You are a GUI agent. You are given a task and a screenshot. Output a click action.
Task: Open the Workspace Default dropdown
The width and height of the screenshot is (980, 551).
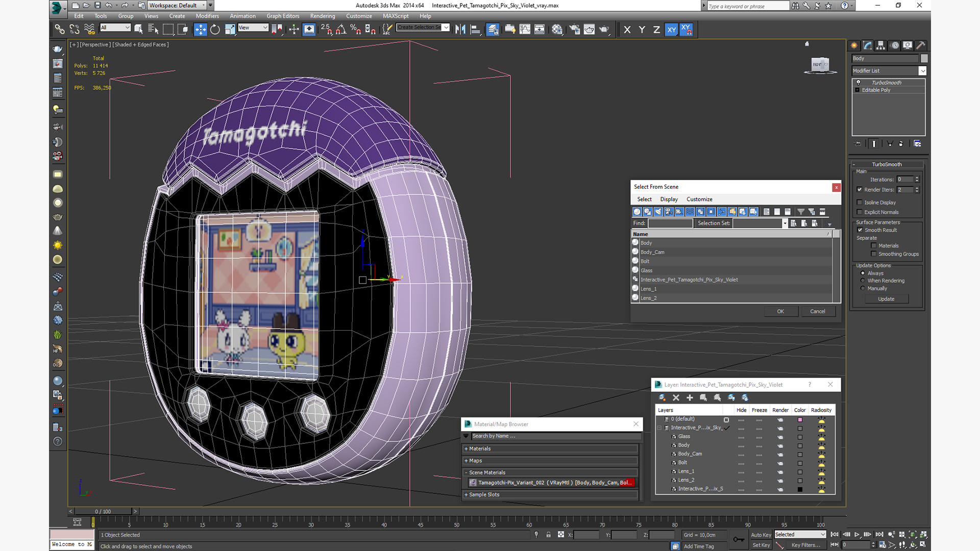[177, 6]
